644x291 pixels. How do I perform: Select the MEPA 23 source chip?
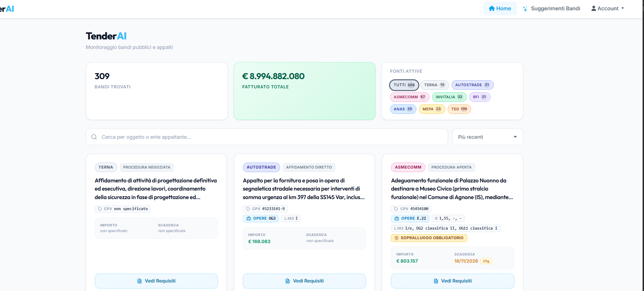(432, 109)
